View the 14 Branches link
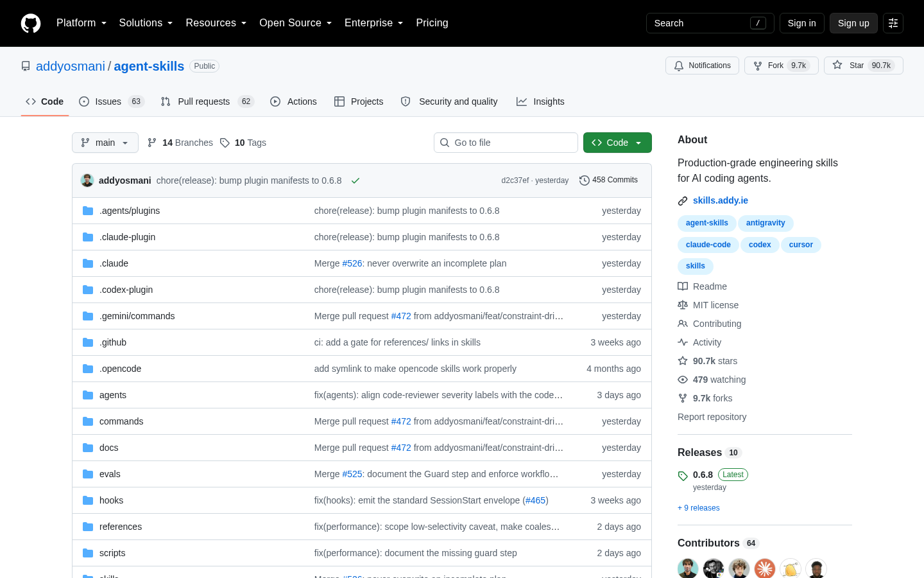 [x=180, y=143]
